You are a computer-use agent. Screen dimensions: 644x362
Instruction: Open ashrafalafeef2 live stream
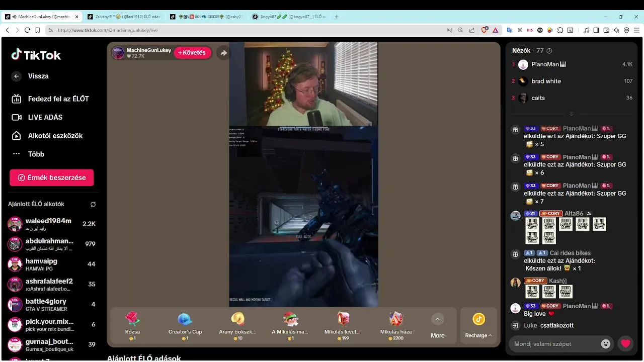[51, 285]
